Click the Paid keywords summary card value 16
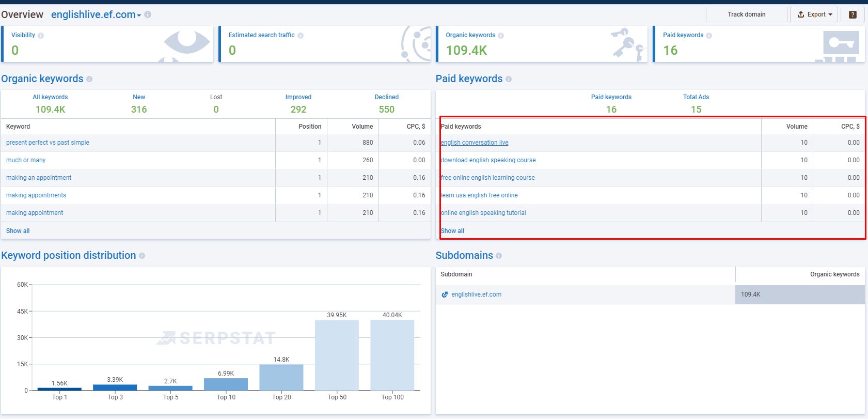This screenshot has height=419, width=868. click(670, 50)
